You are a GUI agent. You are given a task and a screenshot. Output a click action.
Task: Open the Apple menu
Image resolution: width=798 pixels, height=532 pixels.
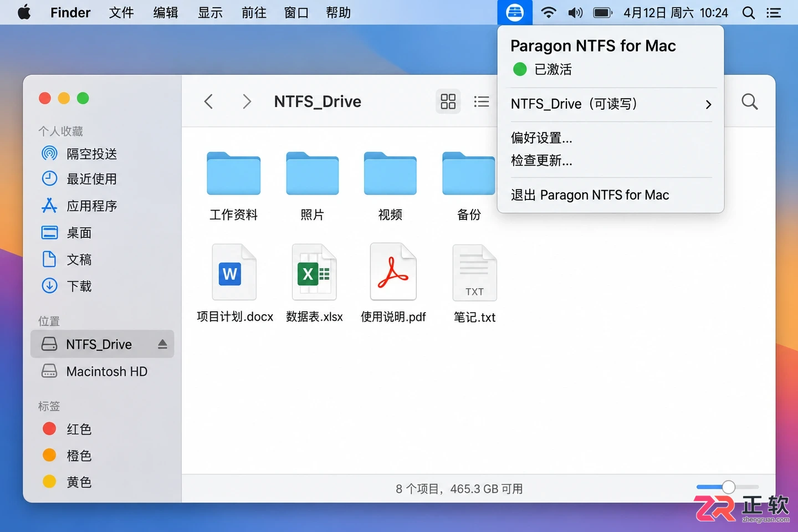24,12
